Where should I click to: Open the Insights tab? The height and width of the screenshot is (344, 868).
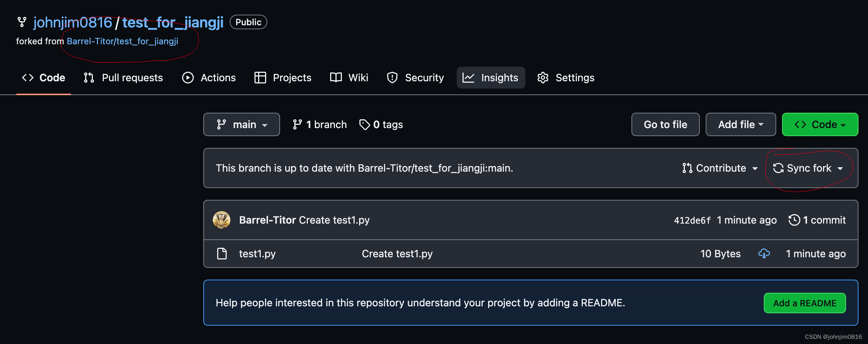point(491,78)
